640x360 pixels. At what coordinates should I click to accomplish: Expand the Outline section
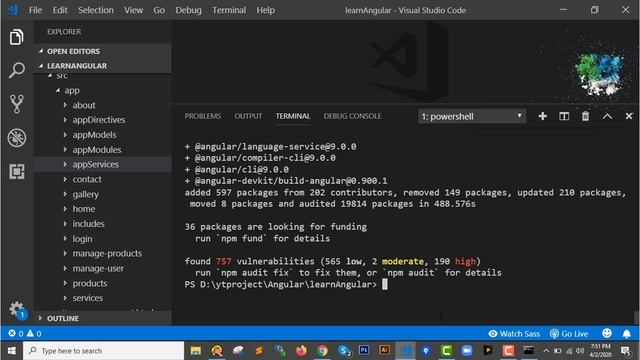point(102,318)
